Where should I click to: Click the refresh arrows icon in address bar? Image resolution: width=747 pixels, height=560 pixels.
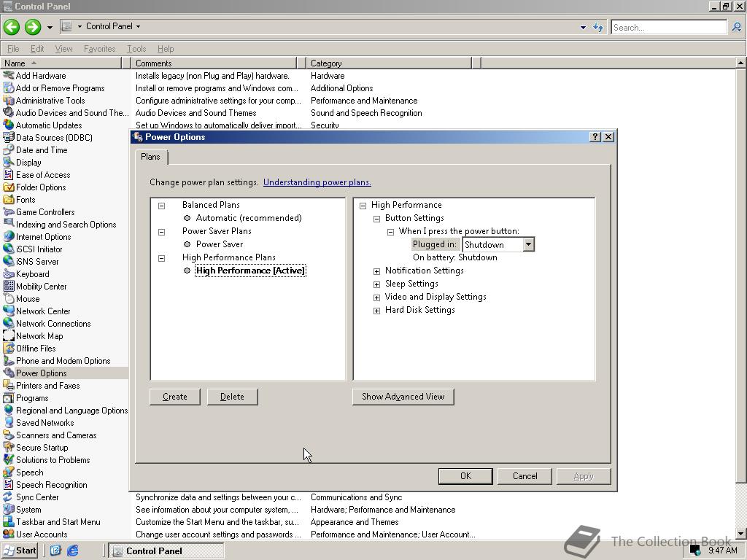point(598,27)
